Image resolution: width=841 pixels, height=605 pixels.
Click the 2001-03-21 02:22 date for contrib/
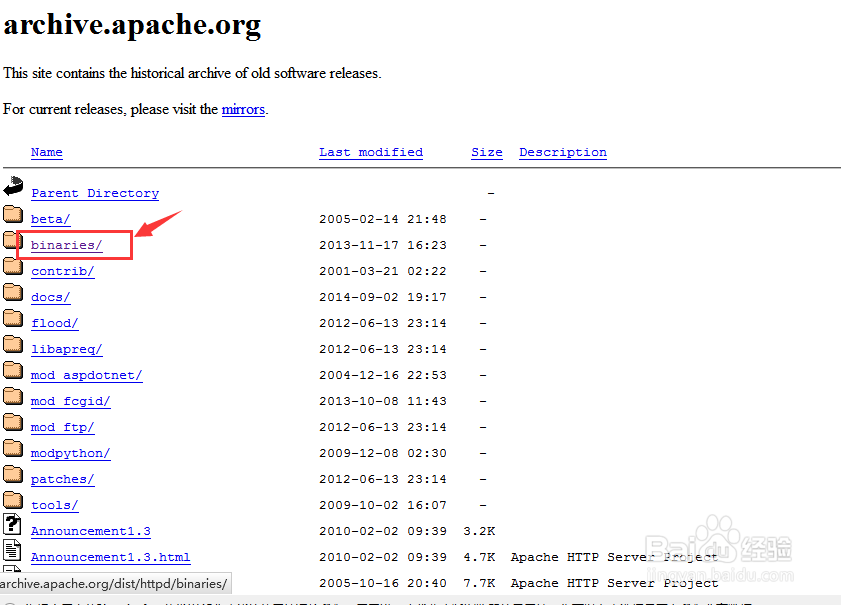click(x=383, y=271)
